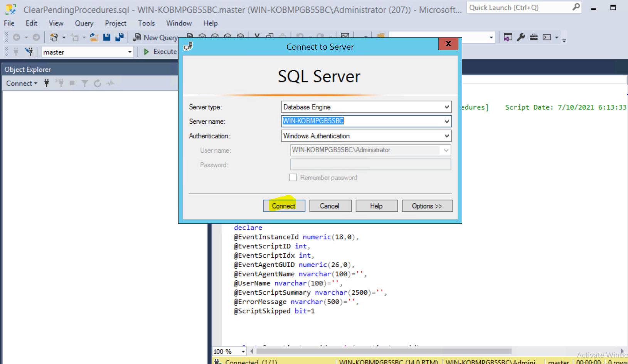628x364 pixels.
Task: Click the Activity Monitor pulse icon
Action: [110, 83]
